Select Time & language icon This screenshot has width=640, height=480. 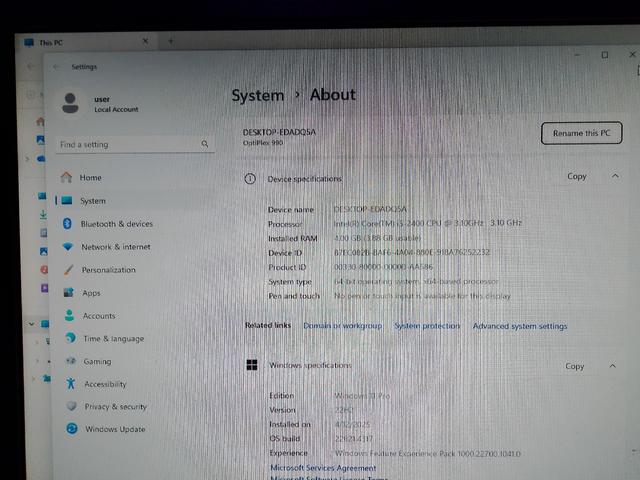[70, 338]
